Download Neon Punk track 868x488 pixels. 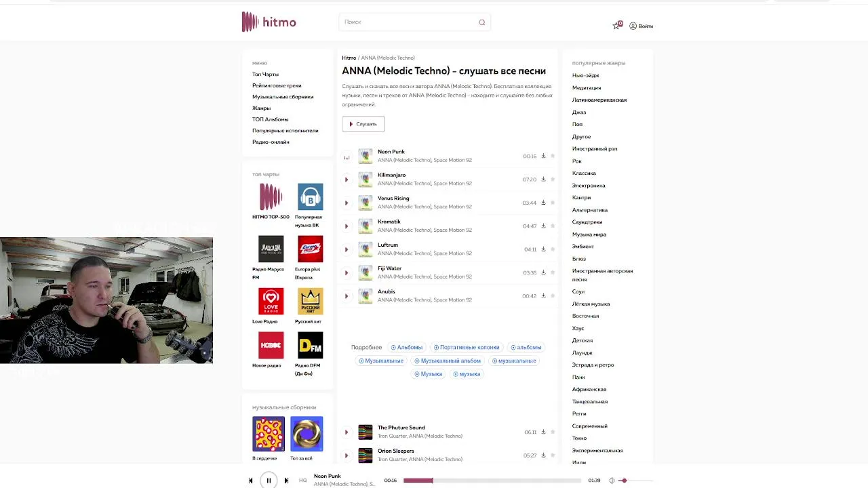543,156
